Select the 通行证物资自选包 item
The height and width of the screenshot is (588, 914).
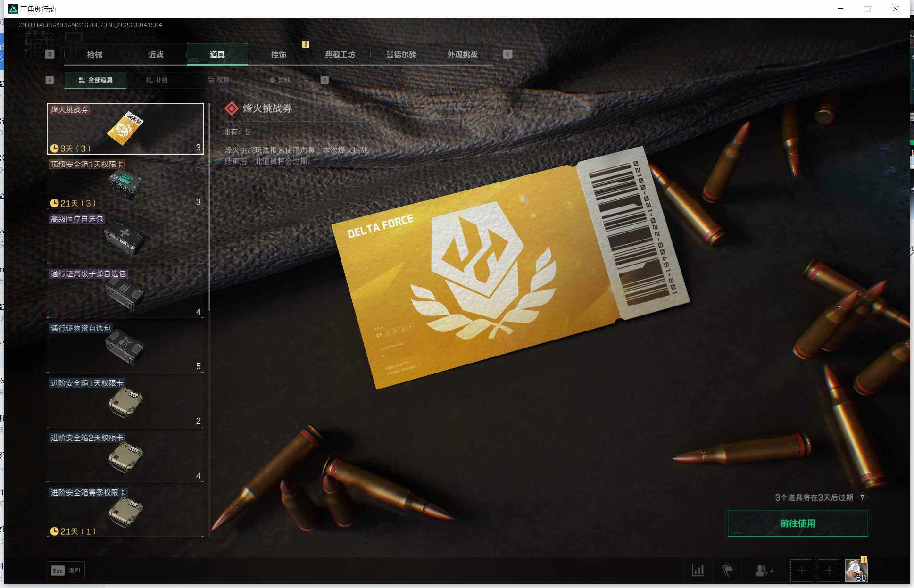(125, 348)
